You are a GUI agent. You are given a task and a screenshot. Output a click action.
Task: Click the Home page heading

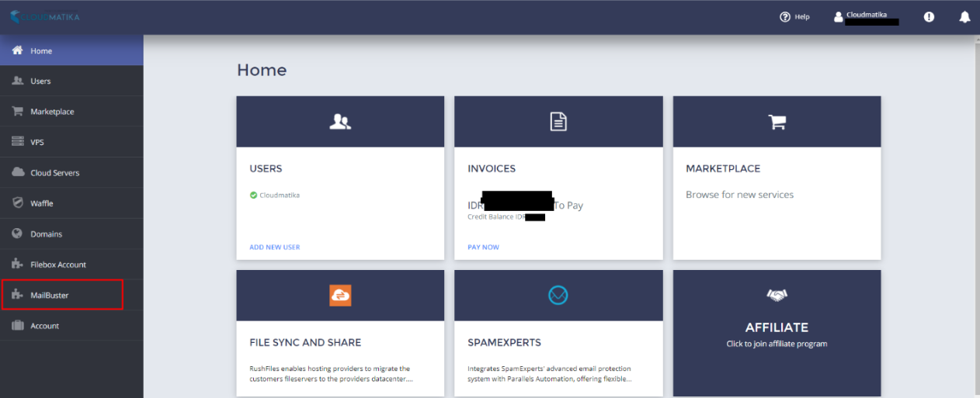click(x=262, y=71)
